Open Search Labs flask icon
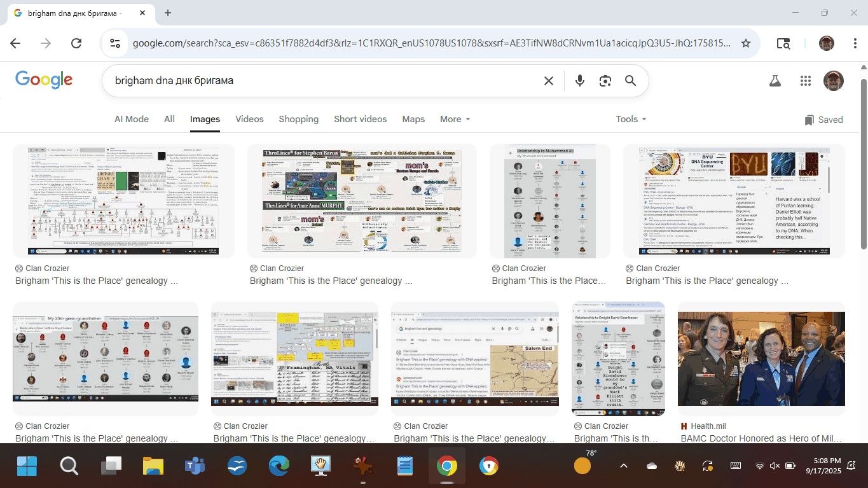 (775, 81)
